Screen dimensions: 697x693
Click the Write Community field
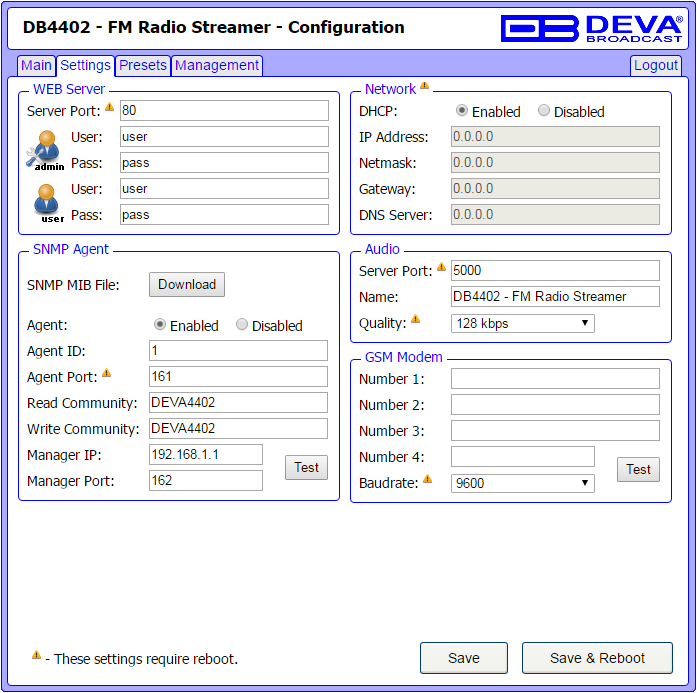click(238, 429)
